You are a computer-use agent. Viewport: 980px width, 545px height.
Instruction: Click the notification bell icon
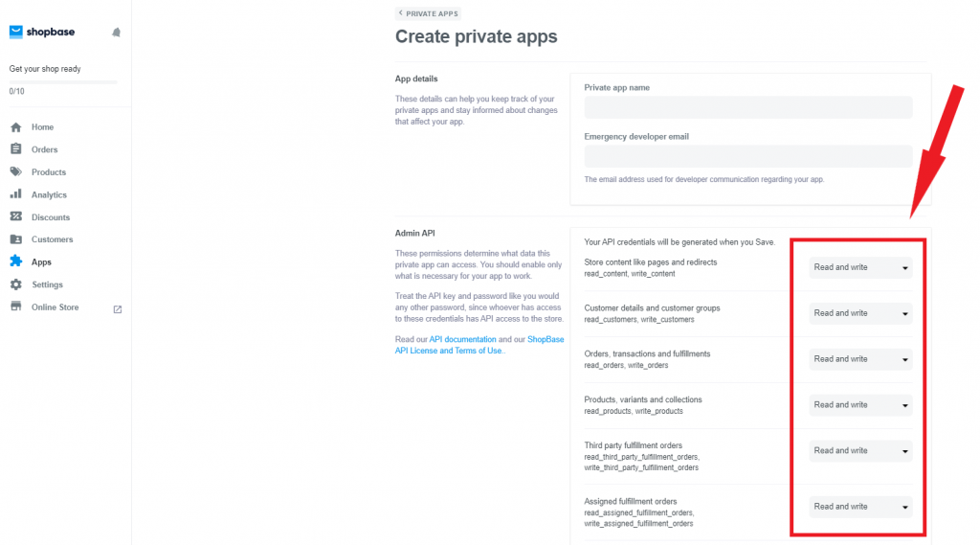(x=116, y=32)
